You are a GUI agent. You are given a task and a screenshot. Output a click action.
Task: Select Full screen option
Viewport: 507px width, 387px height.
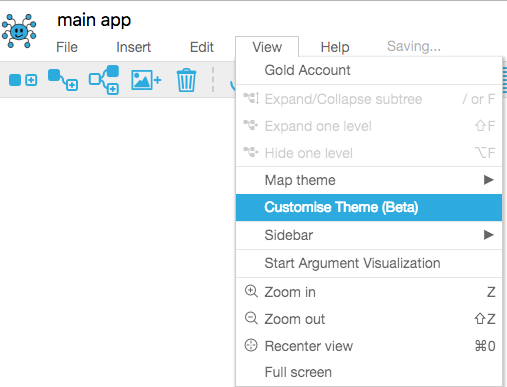coord(369,372)
